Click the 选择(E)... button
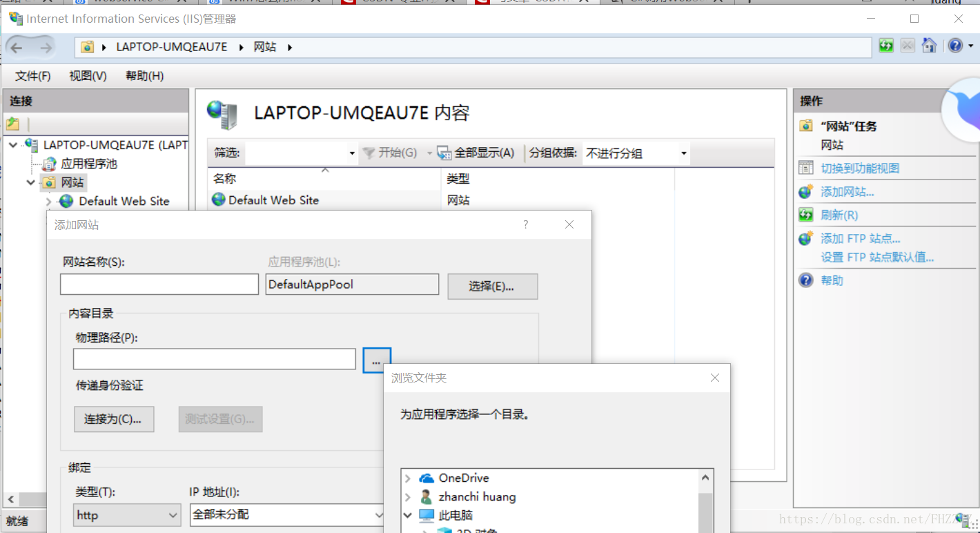This screenshot has height=533, width=980. [493, 287]
